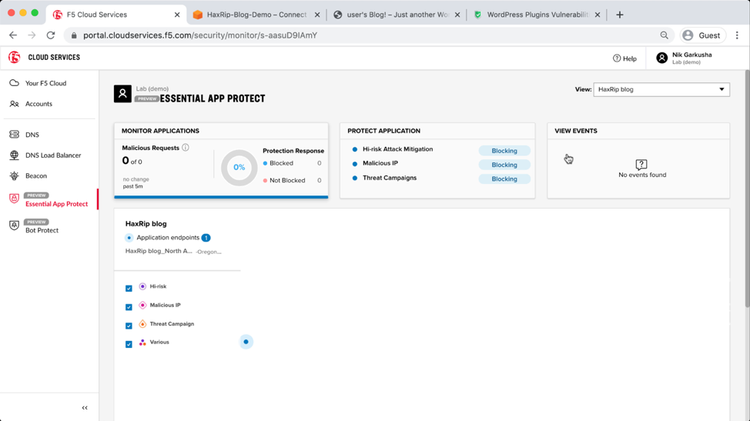Click the blue Blocked legend dot
The height and width of the screenshot is (421, 750).
click(x=265, y=163)
